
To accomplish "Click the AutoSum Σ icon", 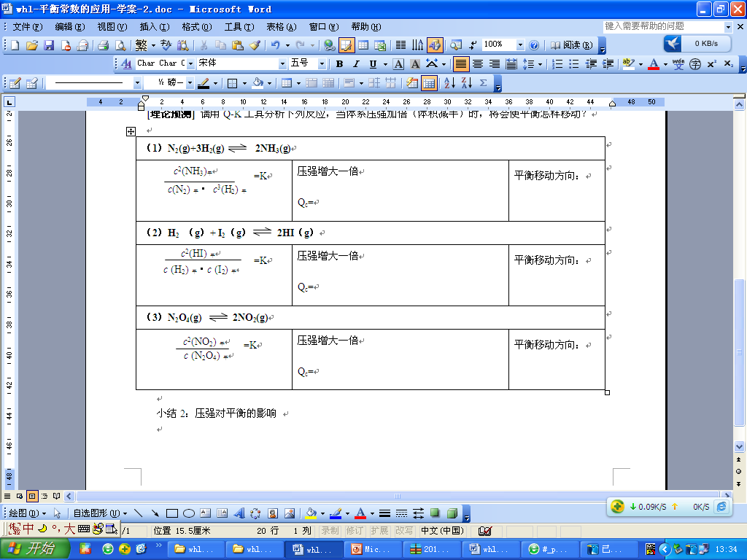I will pos(484,82).
